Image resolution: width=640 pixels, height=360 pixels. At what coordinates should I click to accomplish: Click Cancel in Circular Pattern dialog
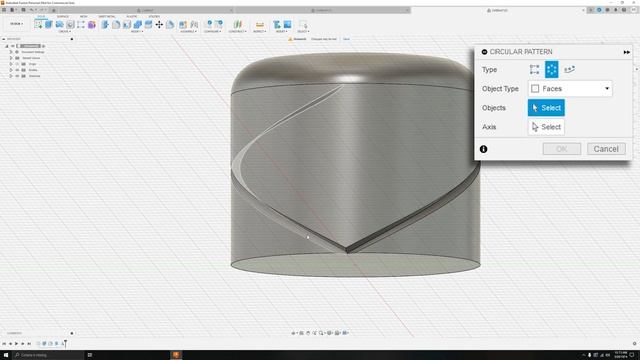pyautogui.click(x=606, y=149)
